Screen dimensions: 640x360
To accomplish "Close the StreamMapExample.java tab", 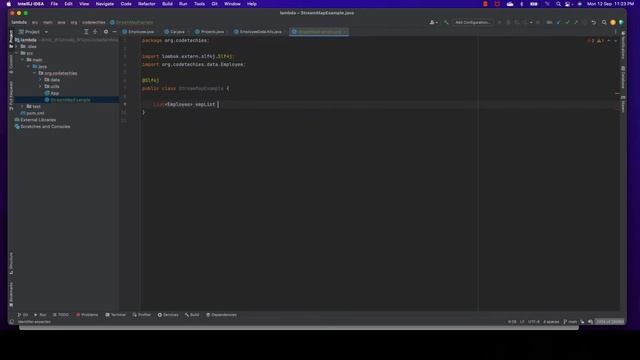I will (345, 32).
